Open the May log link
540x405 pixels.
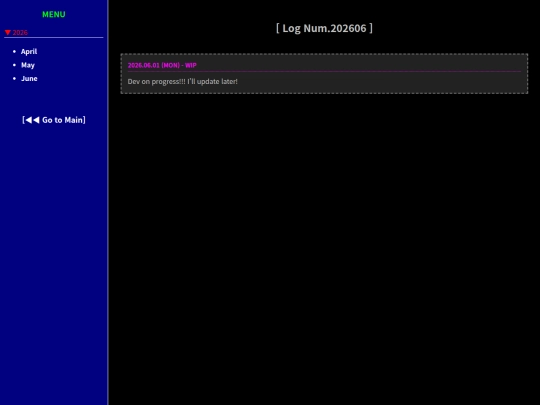point(28,65)
